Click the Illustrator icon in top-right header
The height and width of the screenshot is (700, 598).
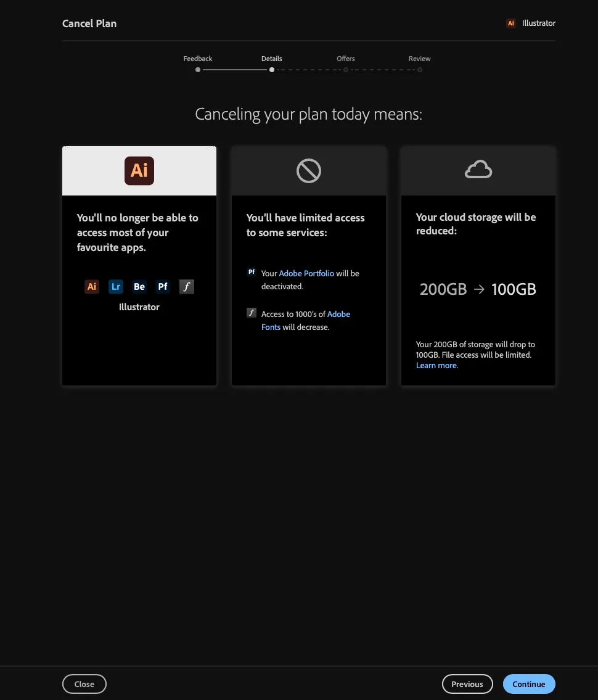point(511,23)
